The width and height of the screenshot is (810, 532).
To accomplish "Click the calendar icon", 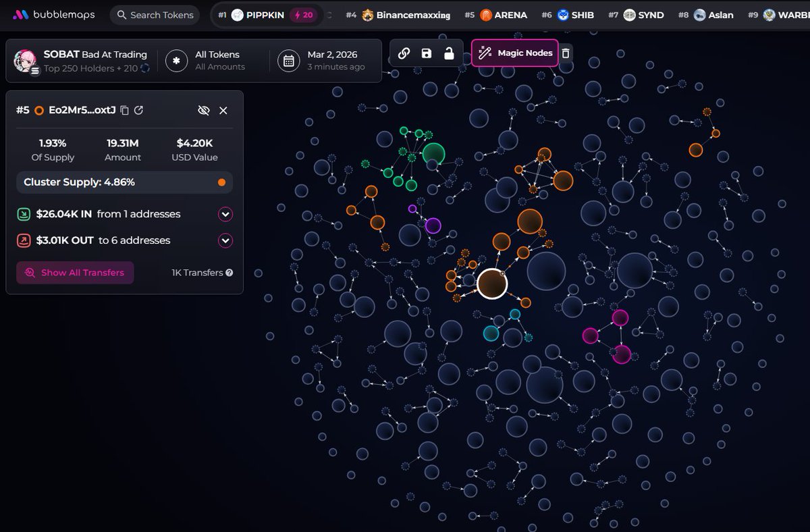I will point(289,61).
